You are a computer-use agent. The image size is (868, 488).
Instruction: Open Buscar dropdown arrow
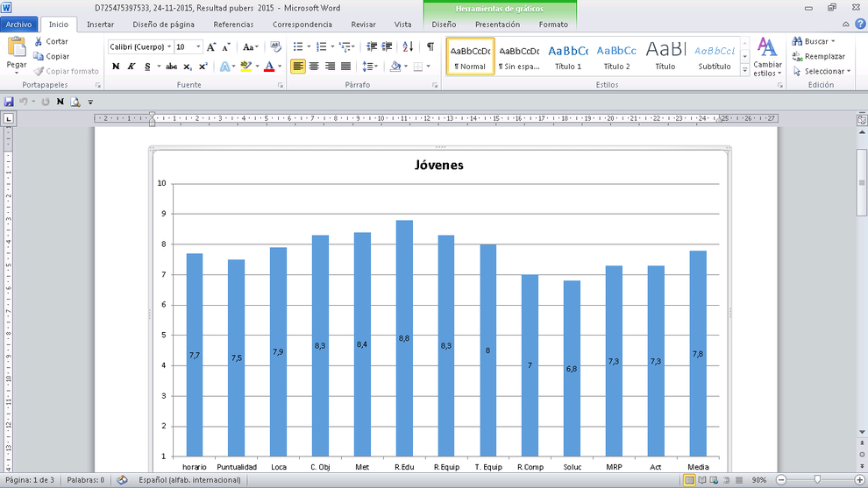click(833, 41)
